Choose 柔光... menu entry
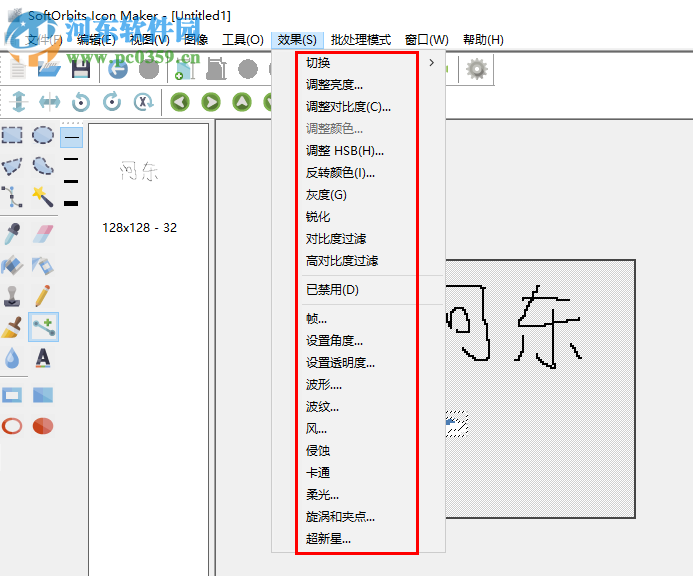This screenshot has height=576, width=693. 358,495
